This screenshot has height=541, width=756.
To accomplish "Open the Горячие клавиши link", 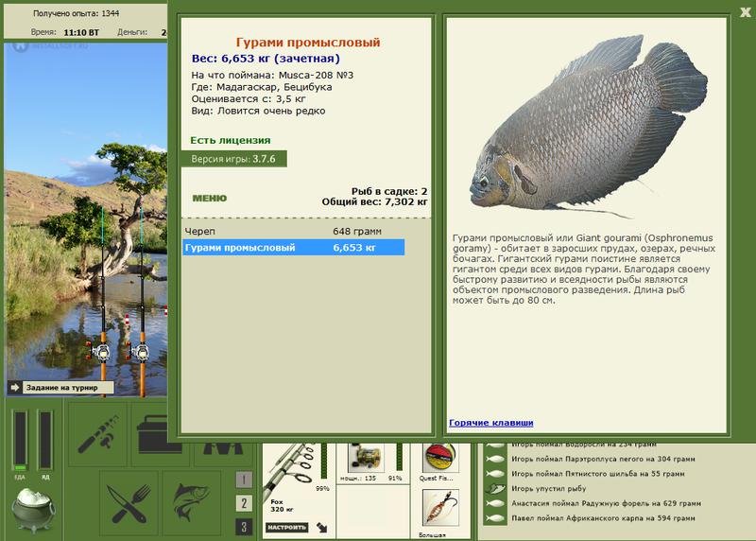I will pyautogui.click(x=490, y=423).
